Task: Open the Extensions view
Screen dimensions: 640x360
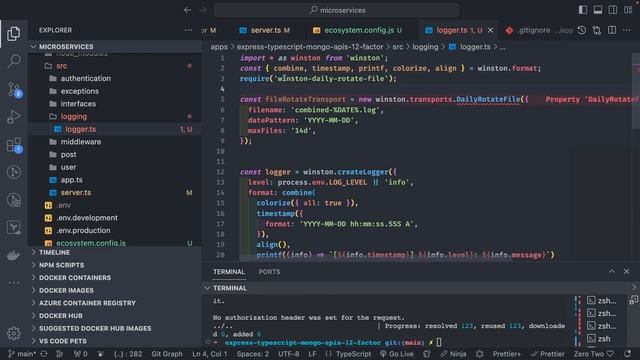Action: coord(14,145)
